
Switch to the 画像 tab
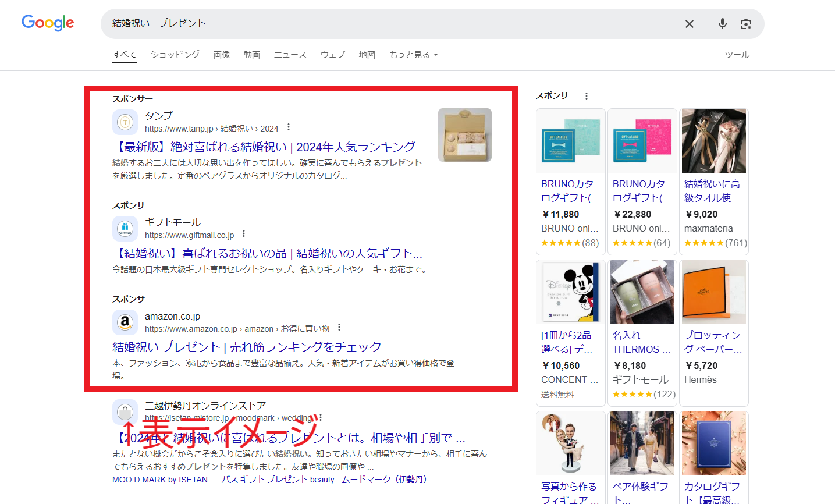tap(222, 55)
